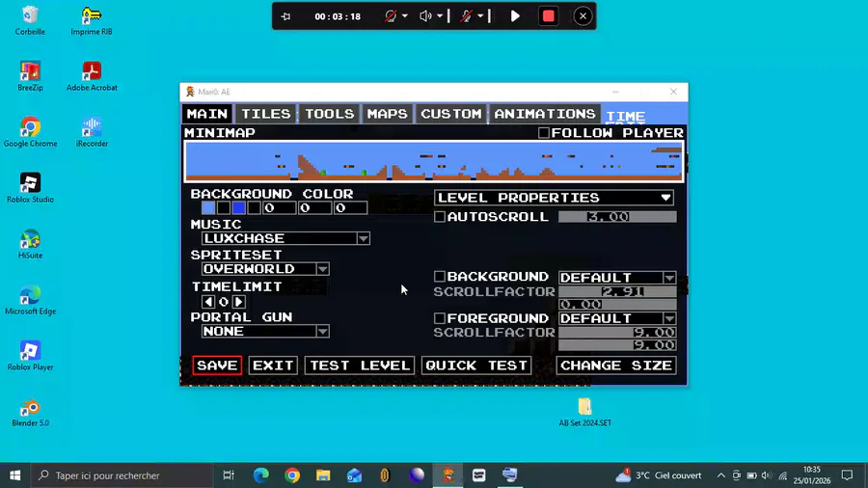Adjust the autoscroll speed 3.00 slider

[617, 217]
